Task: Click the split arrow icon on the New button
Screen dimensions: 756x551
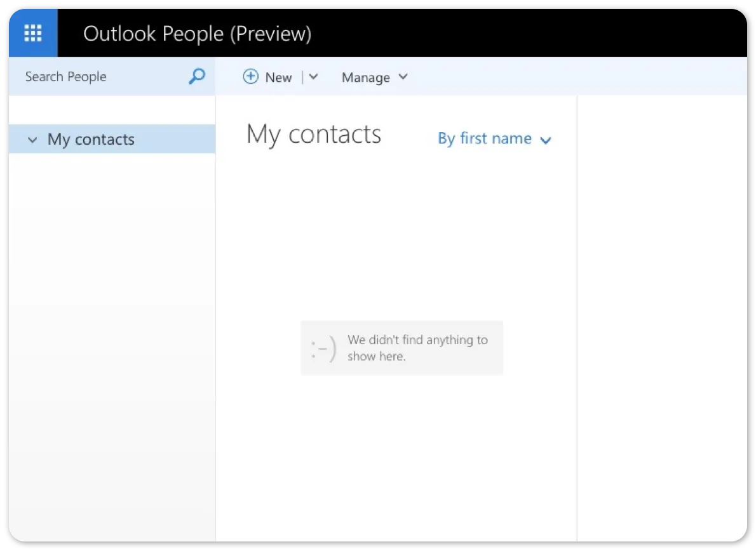Action: 313,76
